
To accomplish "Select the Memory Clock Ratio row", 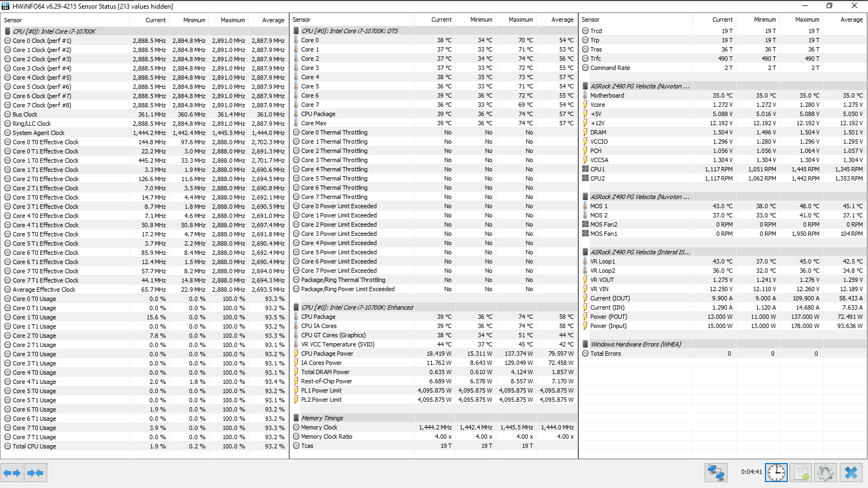I will click(x=433, y=436).
